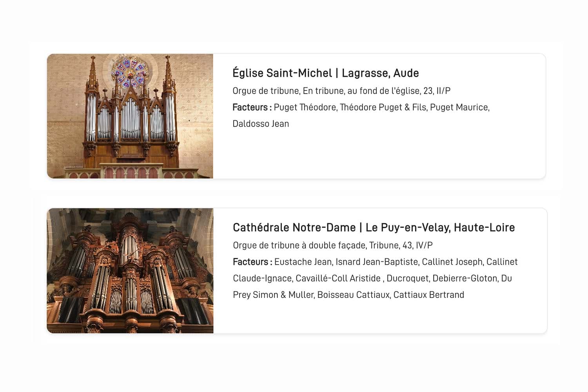The image size is (588, 392).
Task: Click the builder name Théodore Puget & Fils
Action: [383, 107]
